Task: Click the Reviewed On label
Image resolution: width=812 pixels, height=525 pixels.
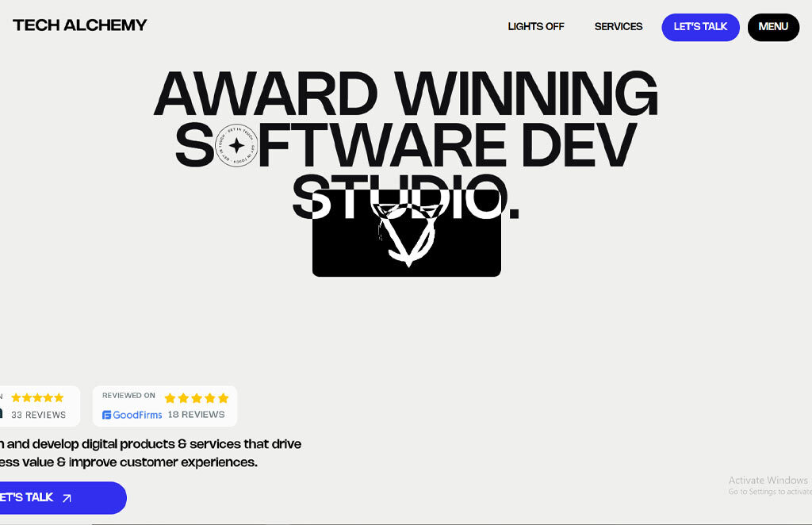Action: pyautogui.click(x=128, y=396)
